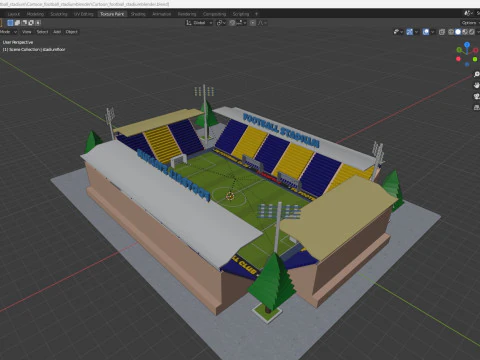Click the 3D cursor at field center
480x360 pixels.
pyautogui.click(x=229, y=196)
